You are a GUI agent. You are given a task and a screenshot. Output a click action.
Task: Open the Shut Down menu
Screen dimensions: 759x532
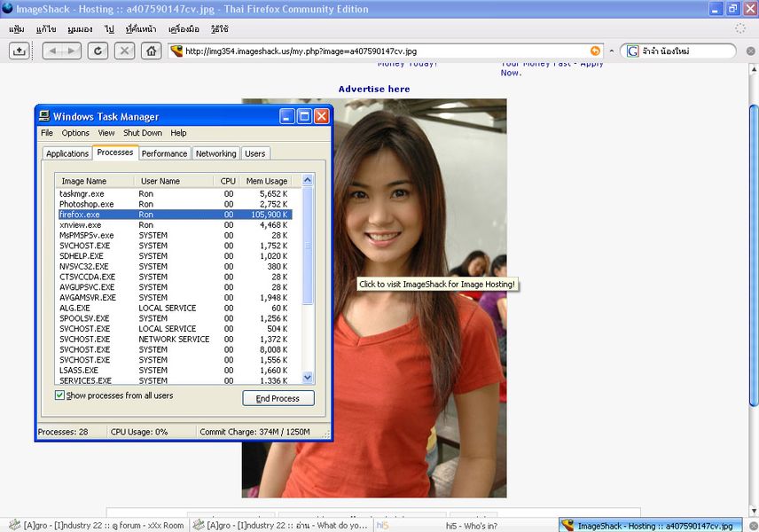(x=143, y=133)
